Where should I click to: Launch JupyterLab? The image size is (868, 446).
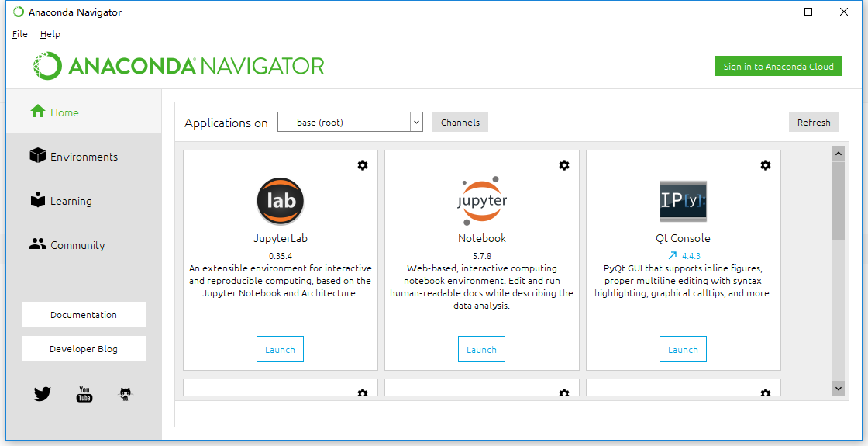280,349
